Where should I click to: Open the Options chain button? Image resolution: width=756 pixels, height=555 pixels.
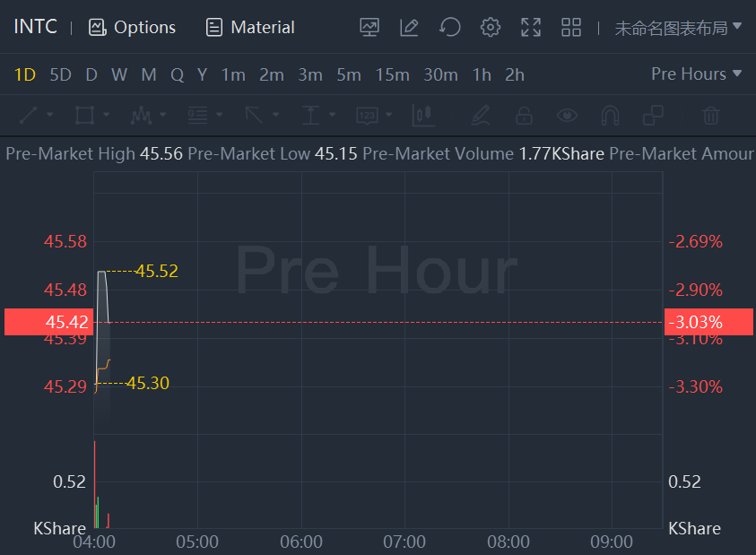point(133,27)
